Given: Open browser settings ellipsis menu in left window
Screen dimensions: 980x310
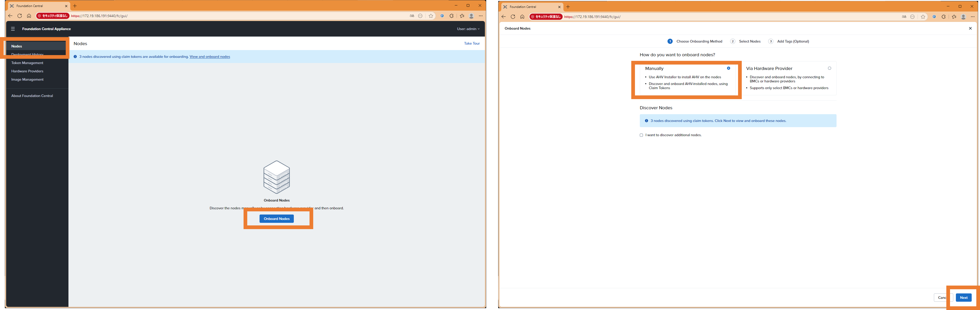Looking at the screenshot, I should (481, 16).
